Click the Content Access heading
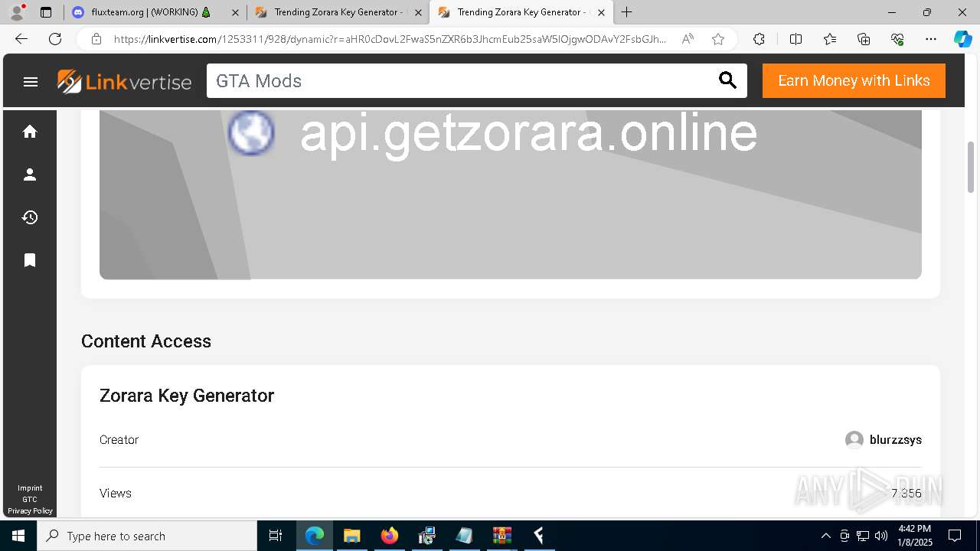The width and height of the screenshot is (980, 551). click(x=146, y=341)
